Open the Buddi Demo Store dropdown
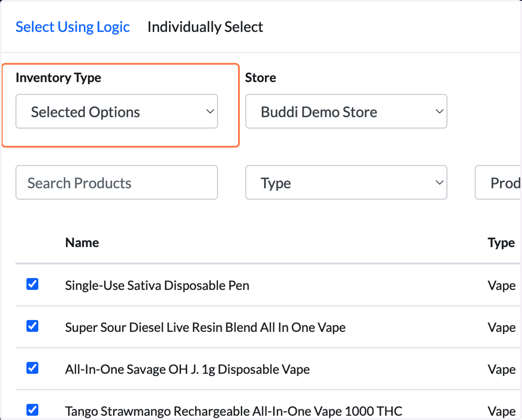 (346, 112)
